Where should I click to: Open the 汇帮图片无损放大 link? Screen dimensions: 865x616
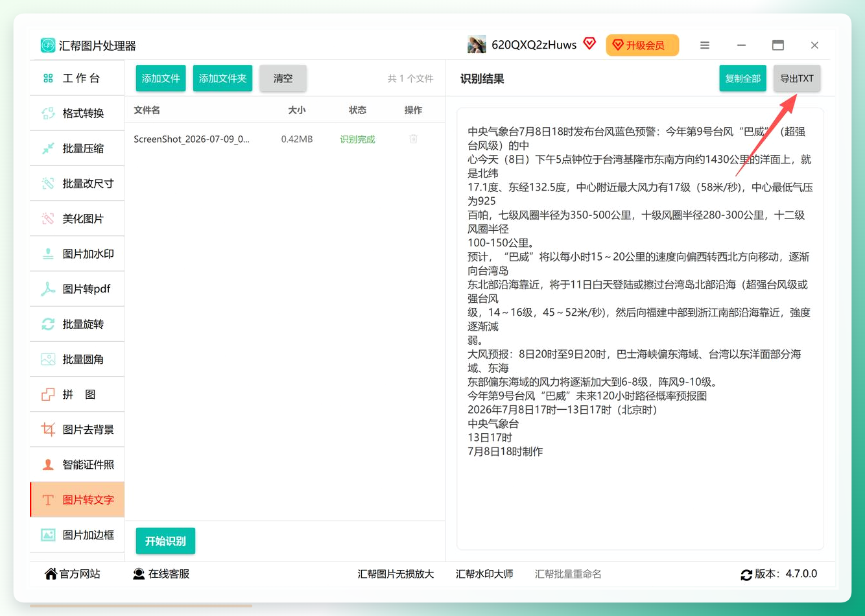[396, 574]
